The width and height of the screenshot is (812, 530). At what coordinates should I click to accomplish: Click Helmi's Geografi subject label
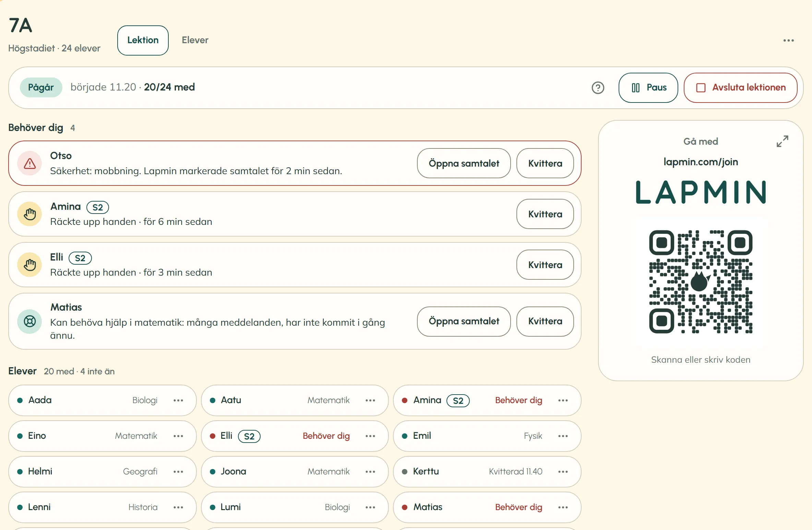coord(140,472)
